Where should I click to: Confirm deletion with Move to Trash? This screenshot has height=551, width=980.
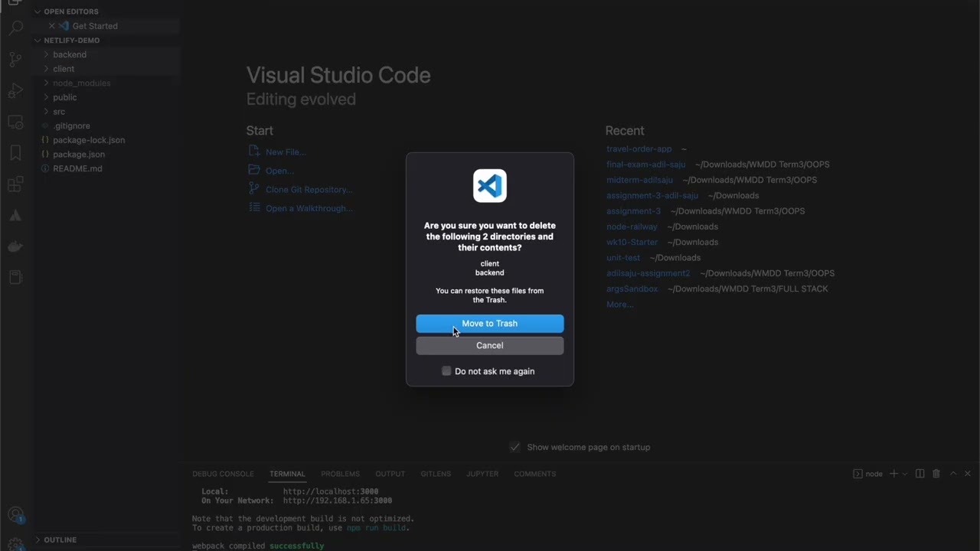click(x=490, y=324)
